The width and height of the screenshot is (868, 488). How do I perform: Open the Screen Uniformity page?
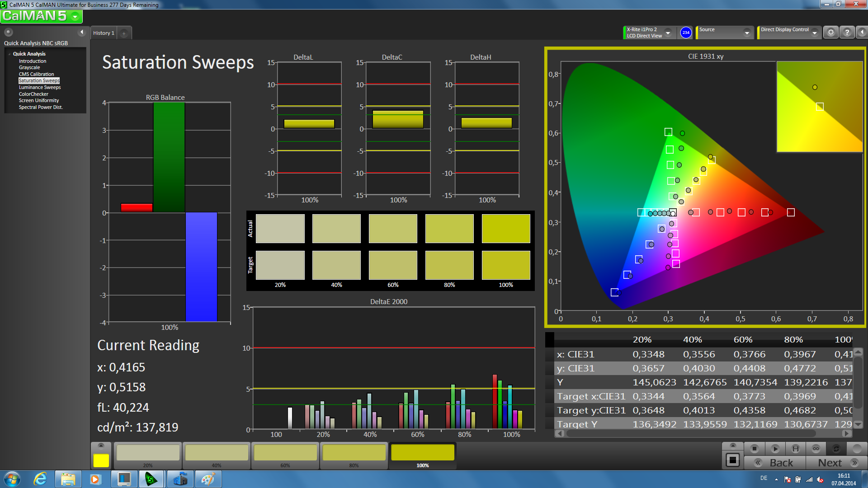[39, 100]
